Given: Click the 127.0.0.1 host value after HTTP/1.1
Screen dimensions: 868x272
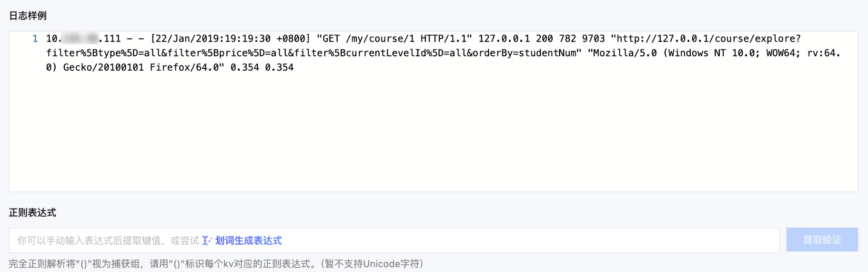Looking at the screenshot, I should pyautogui.click(x=504, y=39).
